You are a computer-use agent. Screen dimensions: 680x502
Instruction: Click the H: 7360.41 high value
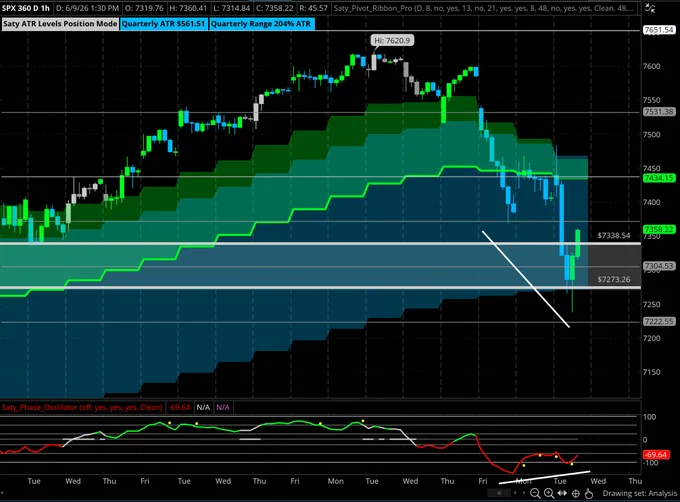(189, 8)
